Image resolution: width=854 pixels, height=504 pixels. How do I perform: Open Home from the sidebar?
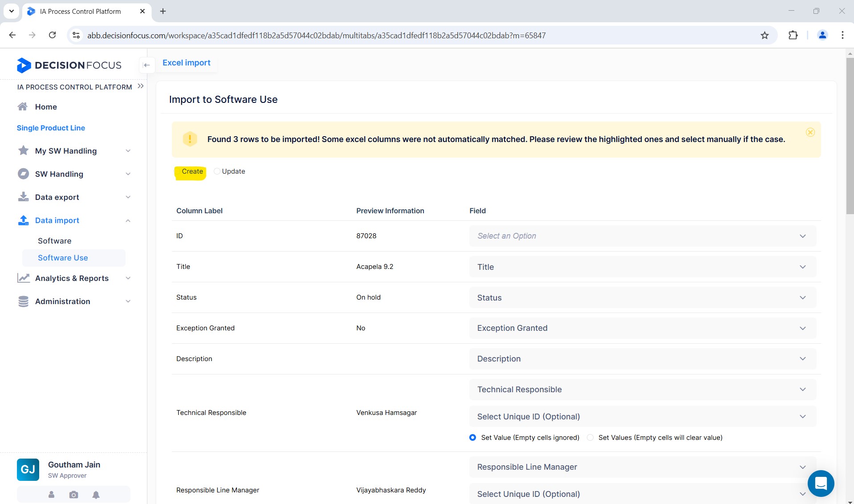point(46,107)
